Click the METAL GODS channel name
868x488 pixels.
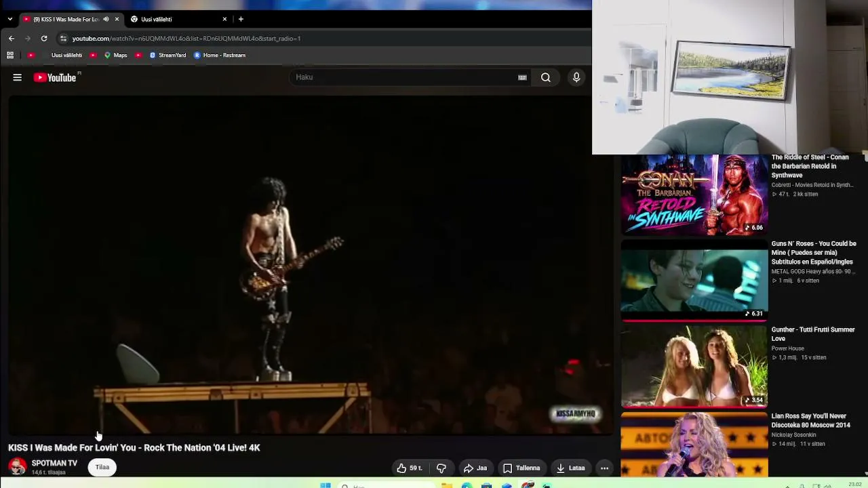click(x=814, y=272)
